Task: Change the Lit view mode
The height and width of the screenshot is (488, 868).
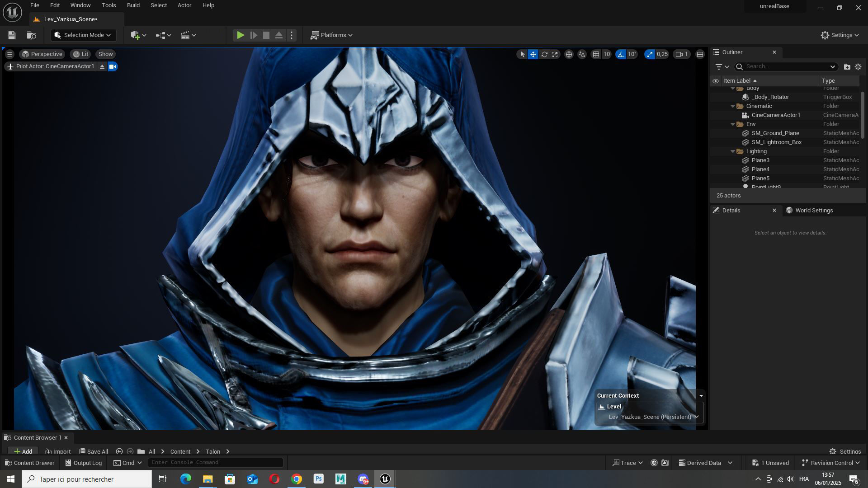Action: [80, 54]
